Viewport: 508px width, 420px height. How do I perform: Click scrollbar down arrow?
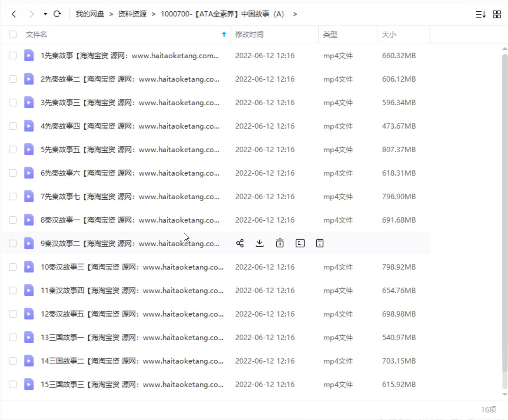pos(504,394)
